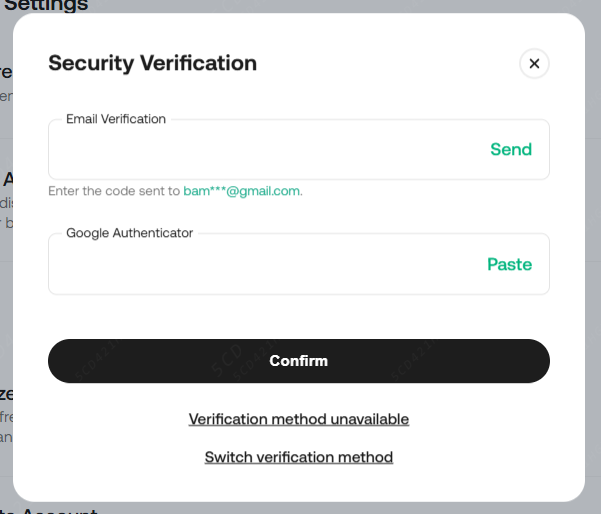Insert clipboard code using green Paste text
This screenshot has width=601, height=514.
tap(509, 265)
